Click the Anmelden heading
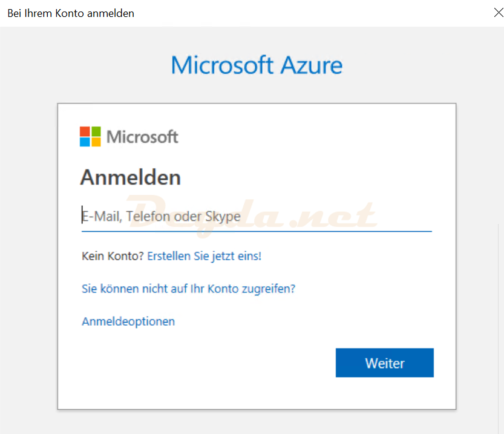The width and height of the screenshot is (504, 434). pyautogui.click(x=131, y=177)
